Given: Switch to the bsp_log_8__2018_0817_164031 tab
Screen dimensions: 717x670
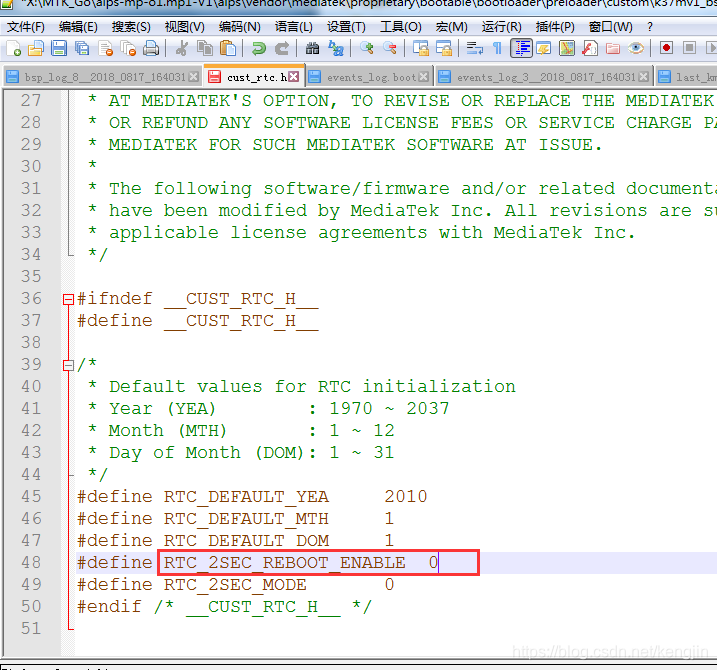Looking at the screenshot, I should [x=105, y=77].
